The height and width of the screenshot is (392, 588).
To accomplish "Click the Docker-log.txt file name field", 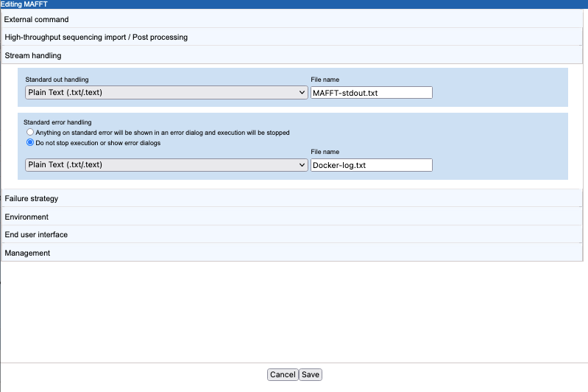I will point(371,165).
